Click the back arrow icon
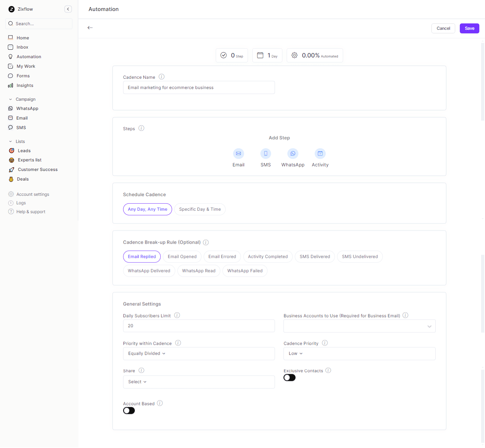The width and height of the screenshot is (485, 448). pyautogui.click(x=90, y=28)
